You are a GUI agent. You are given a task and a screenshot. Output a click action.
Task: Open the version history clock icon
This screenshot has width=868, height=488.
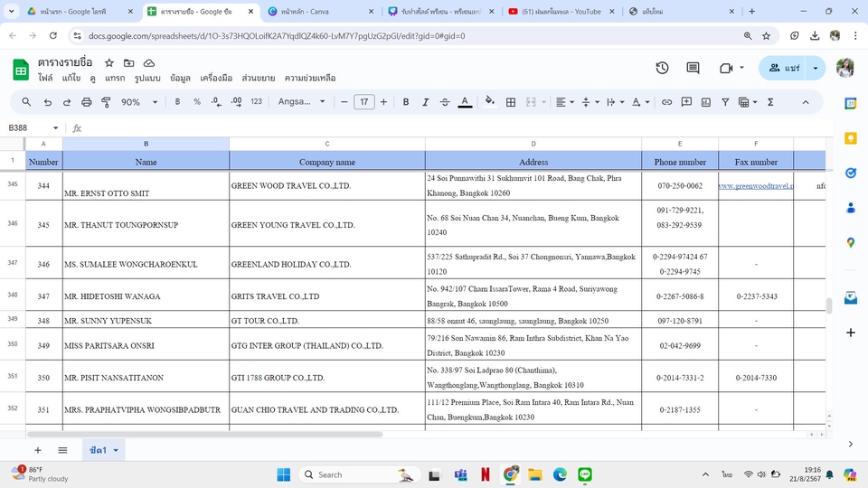(x=662, y=69)
